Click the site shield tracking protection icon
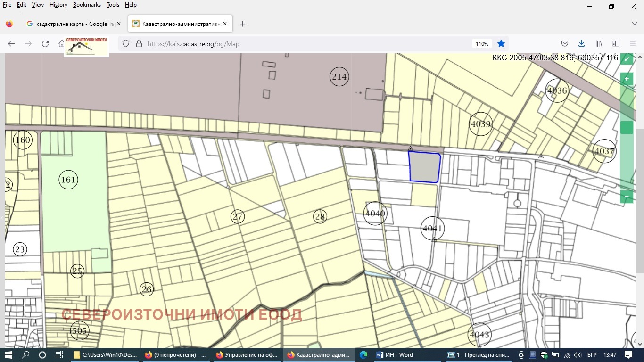Viewport: 644px width, 362px height. coord(126,44)
